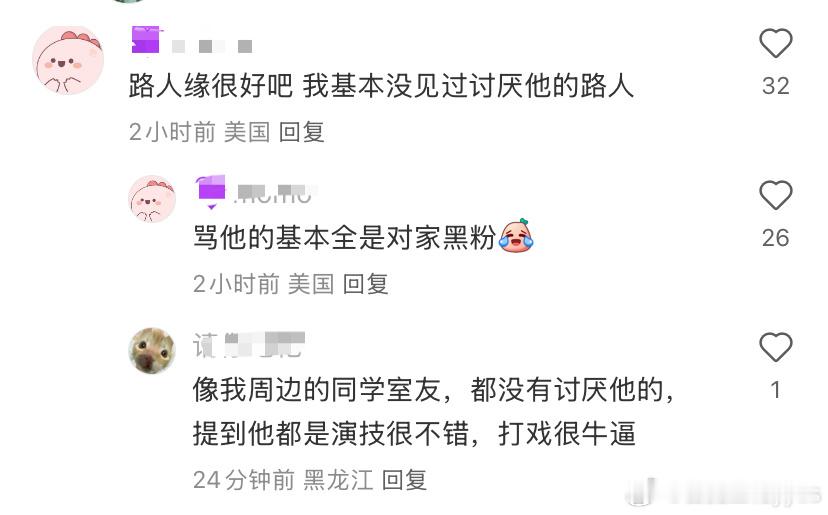Reply to the 骂他的基本全是对家黑粉 comment

[x=365, y=284]
